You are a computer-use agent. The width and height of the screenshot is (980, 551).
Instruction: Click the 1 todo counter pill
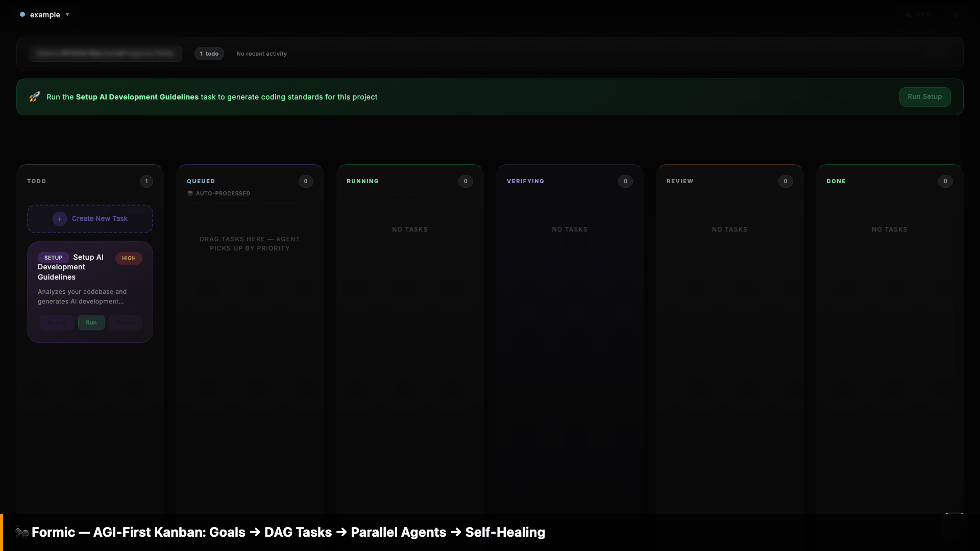click(209, 54)
